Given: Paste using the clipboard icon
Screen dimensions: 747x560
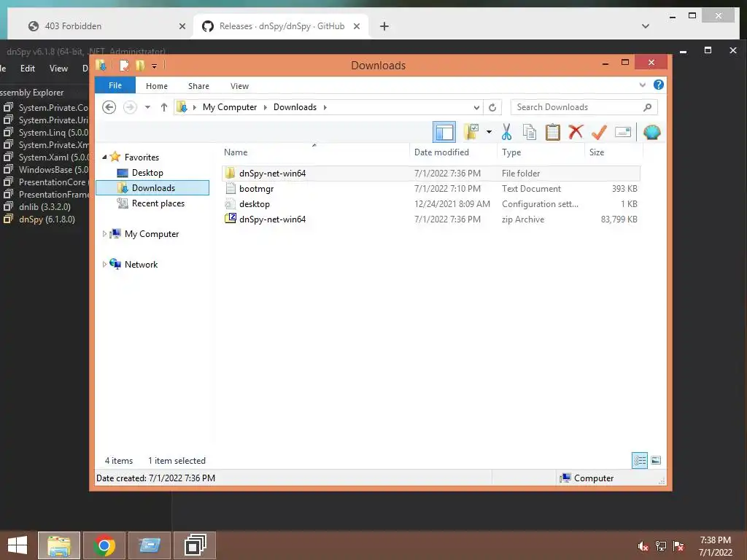Looking at the screenshot, I should pyautogui.click(x=553, y=132).
